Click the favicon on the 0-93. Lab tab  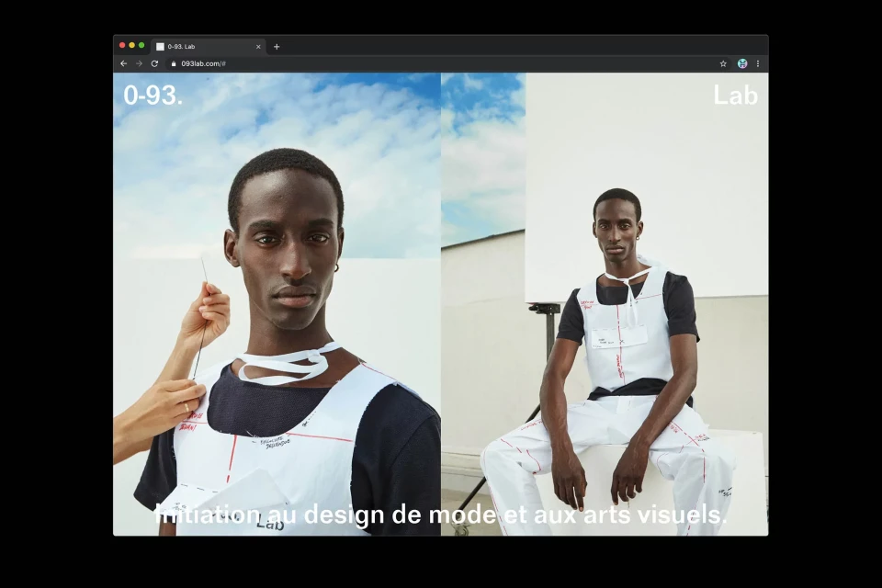pos(160,46)
